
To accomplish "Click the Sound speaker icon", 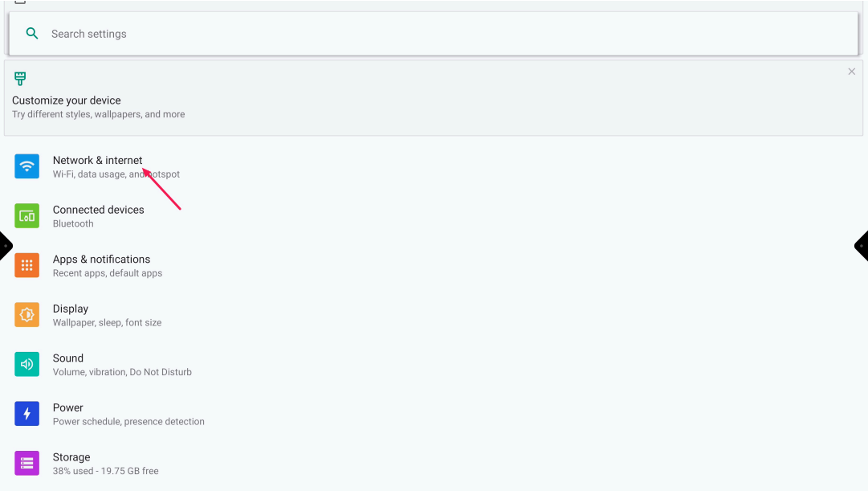I will pyautogui.click(x=26, y=364).
